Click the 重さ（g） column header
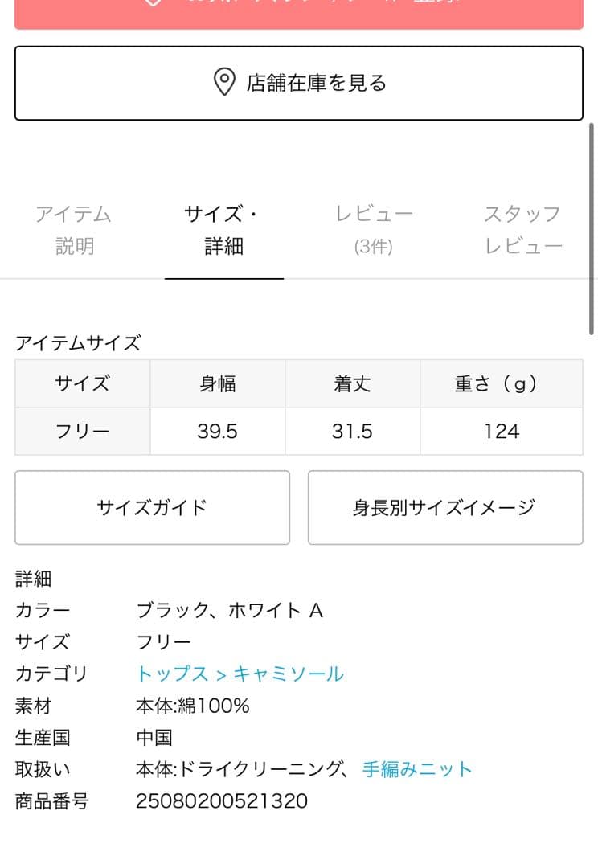Image resolution: width=598 pixels, height=868 pixels. pyautogui.click(x=501, y=384)
